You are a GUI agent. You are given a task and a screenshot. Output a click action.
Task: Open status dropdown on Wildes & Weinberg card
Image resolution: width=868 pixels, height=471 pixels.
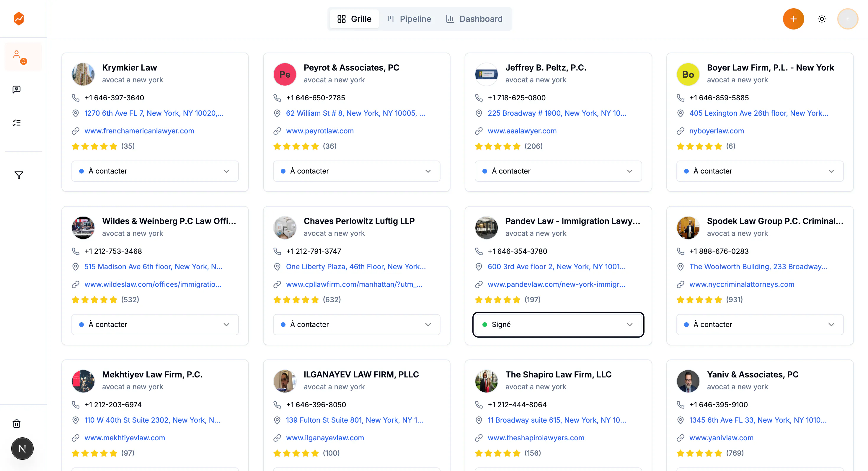point(155,324)
